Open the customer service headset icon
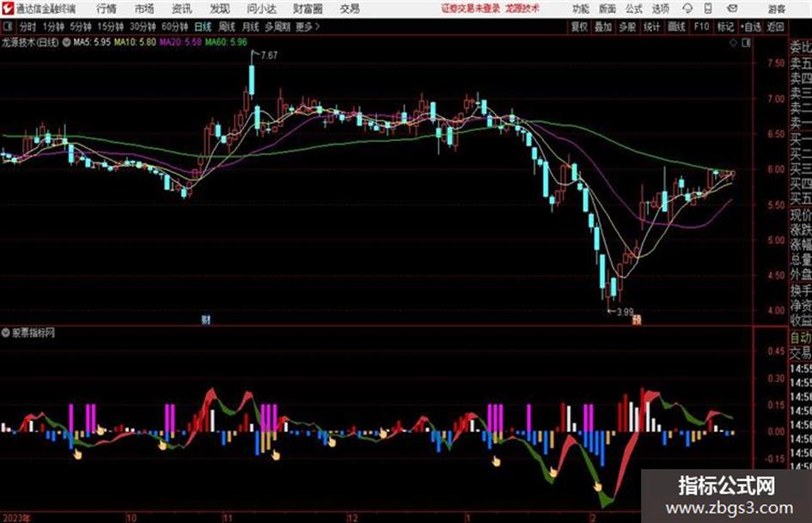 pyautogui.click(x=687, y=9)
